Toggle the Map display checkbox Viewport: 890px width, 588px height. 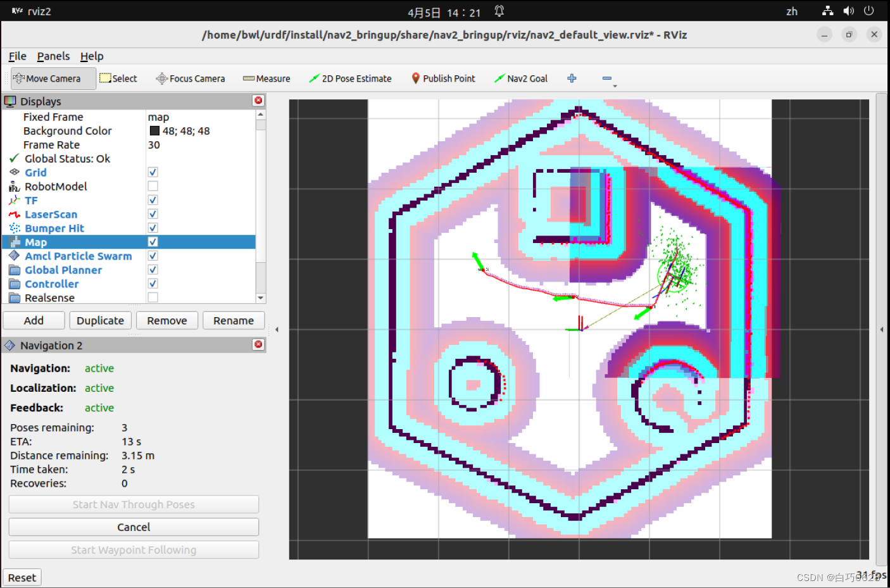[153, 242]
